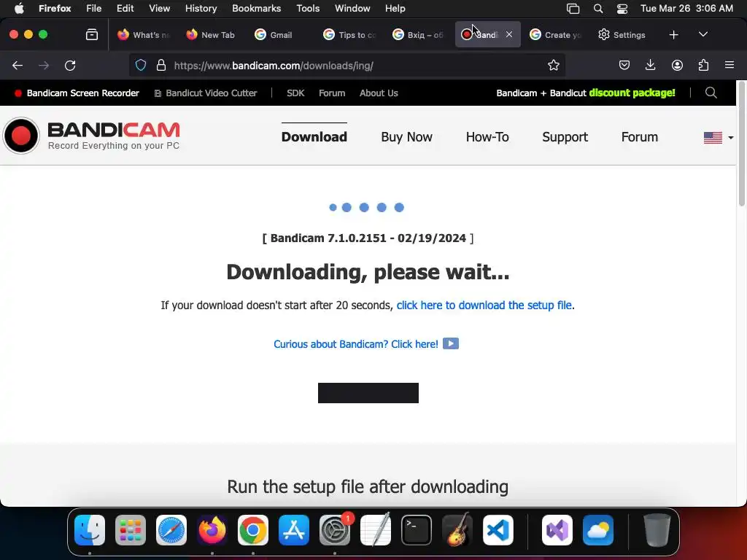Screen dimensions: 747x560
Task: Search the Bandicam site with magnifier
Action: click(711, 93)
